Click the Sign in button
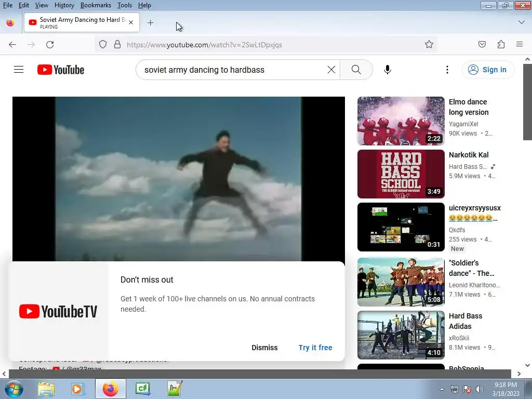 pos(488,70)
